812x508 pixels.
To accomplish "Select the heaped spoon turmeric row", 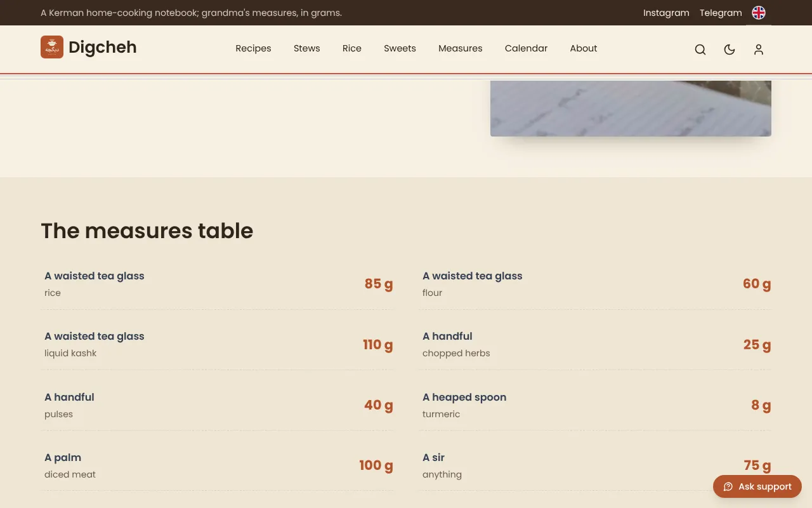I will coord(595,405).
